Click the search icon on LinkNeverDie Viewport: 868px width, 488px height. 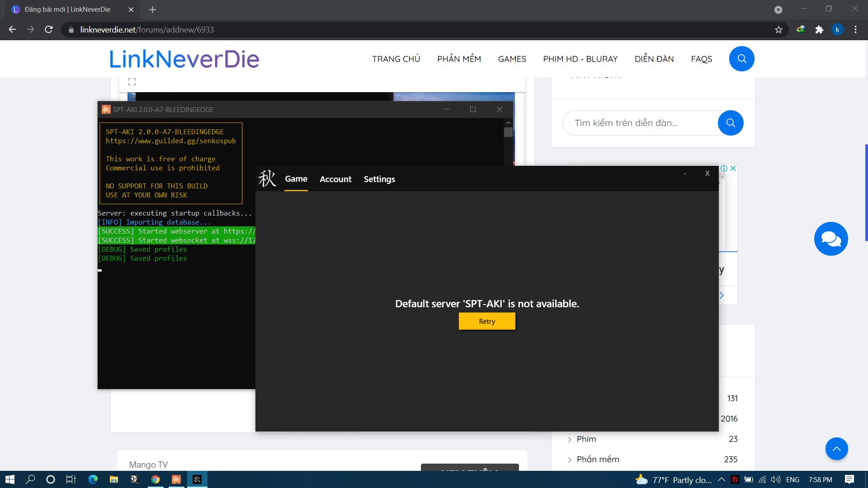click(741, 58)
